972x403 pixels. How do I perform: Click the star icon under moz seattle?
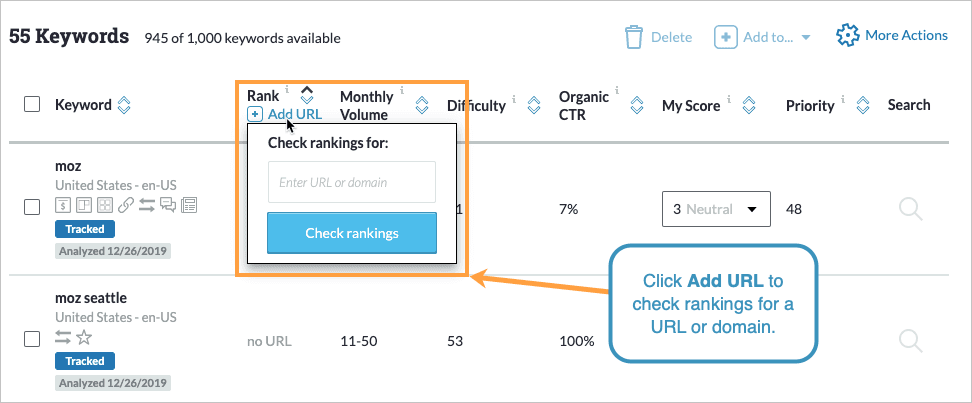(84, 337)
